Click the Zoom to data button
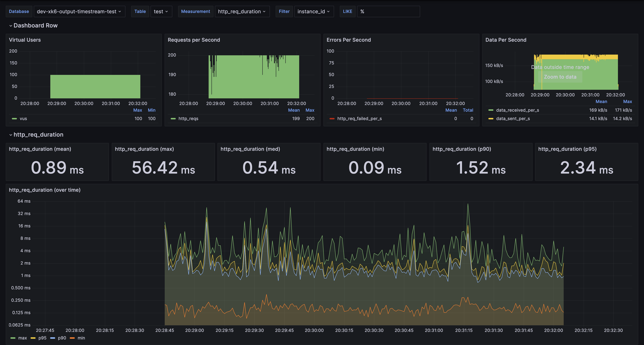 click(x=560, y=77)
